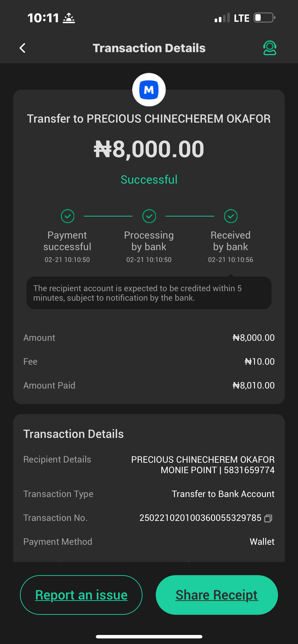
Task: Tap the Received by bank checkmark
Action: (x=230, y=216)
